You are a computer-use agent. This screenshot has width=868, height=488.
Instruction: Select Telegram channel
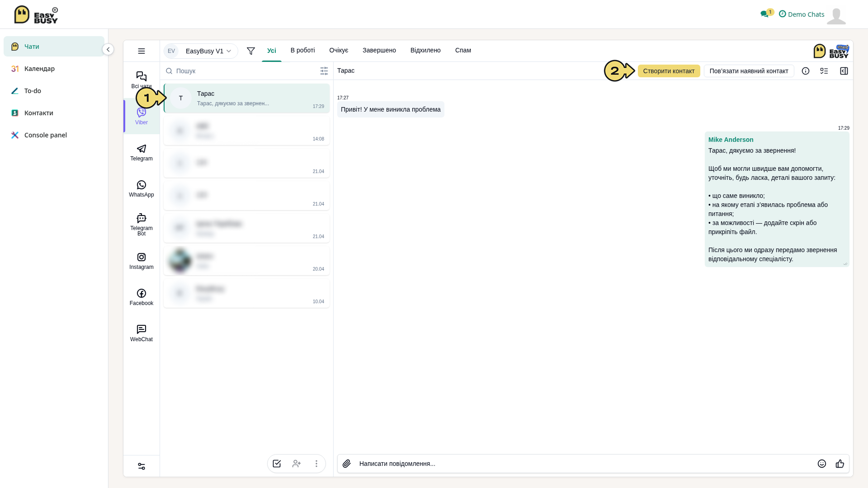tap(142, 153)
